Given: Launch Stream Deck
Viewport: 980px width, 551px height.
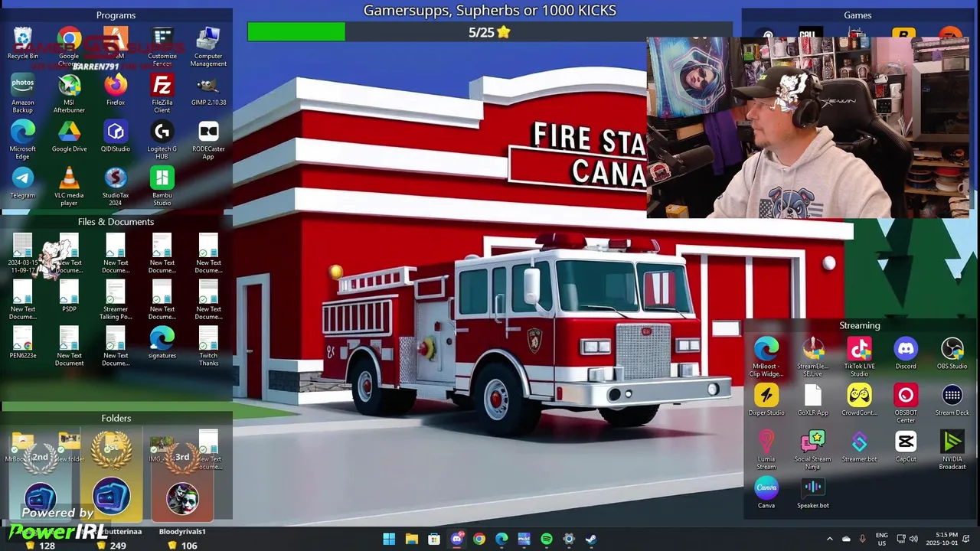Looking at the screenshot, I should [952, 400].
